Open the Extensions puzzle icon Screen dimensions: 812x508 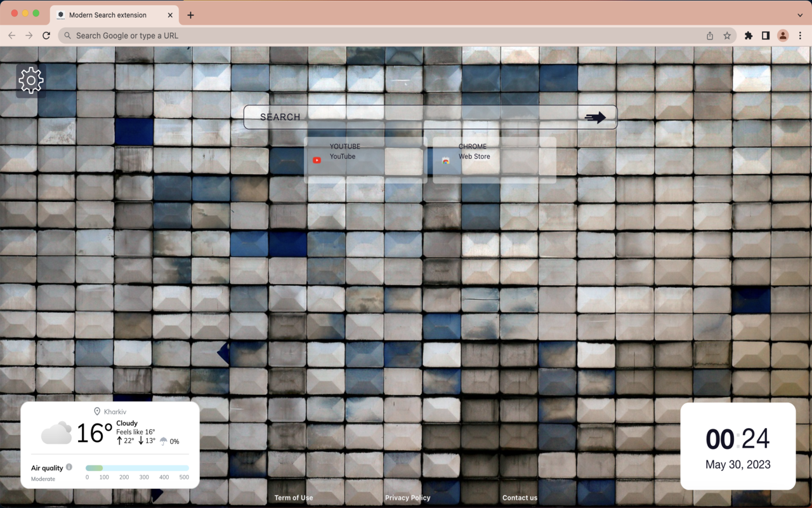point(749,36)
